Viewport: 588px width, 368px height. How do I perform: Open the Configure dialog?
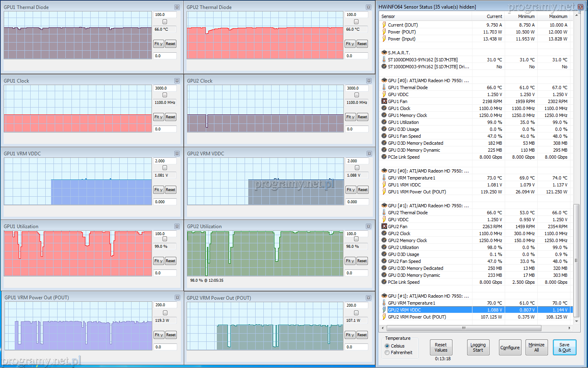pyautogui.click(x=510, y=348)
